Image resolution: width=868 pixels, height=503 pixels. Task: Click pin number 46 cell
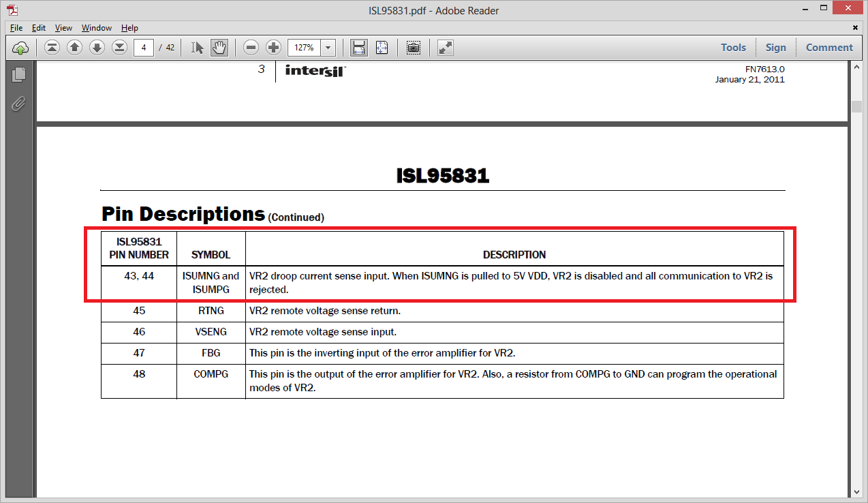point(139,332)
